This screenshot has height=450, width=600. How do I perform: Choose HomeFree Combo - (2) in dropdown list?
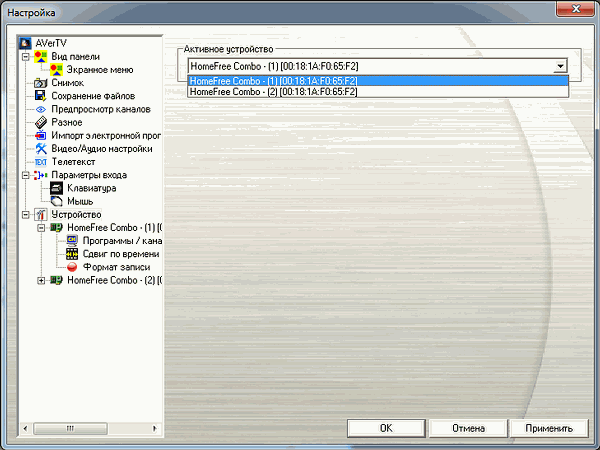point(378,92)
